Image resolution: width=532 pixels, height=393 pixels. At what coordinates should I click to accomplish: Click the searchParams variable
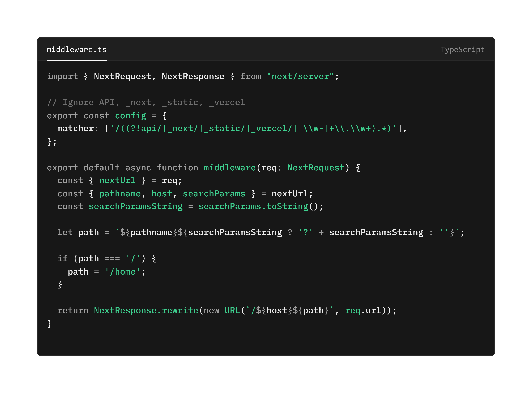(214, 193)
